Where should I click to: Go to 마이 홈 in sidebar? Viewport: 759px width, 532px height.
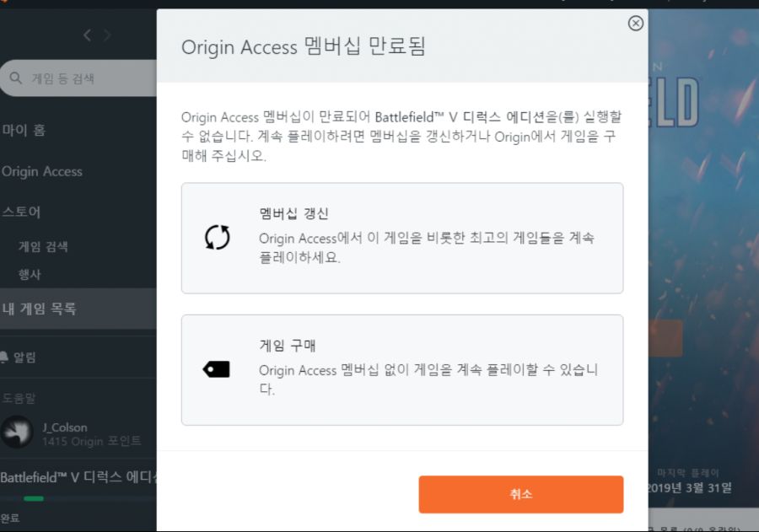point(24,131)
